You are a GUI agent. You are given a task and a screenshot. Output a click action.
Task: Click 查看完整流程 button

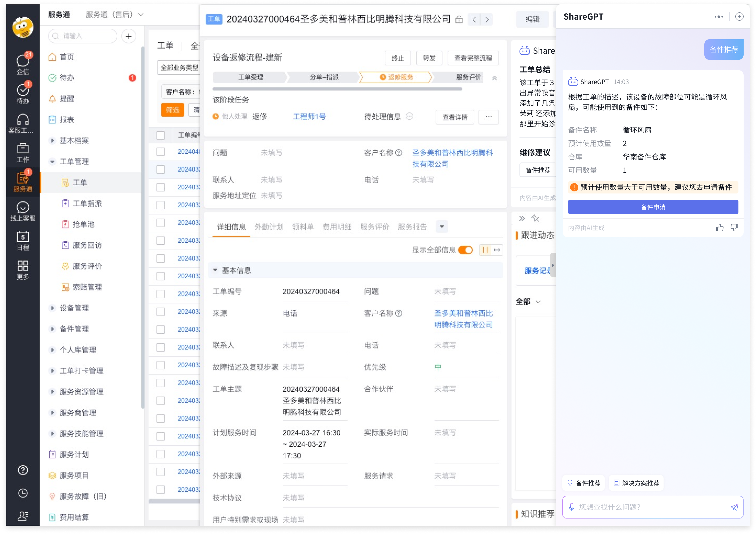coord(473,58)
